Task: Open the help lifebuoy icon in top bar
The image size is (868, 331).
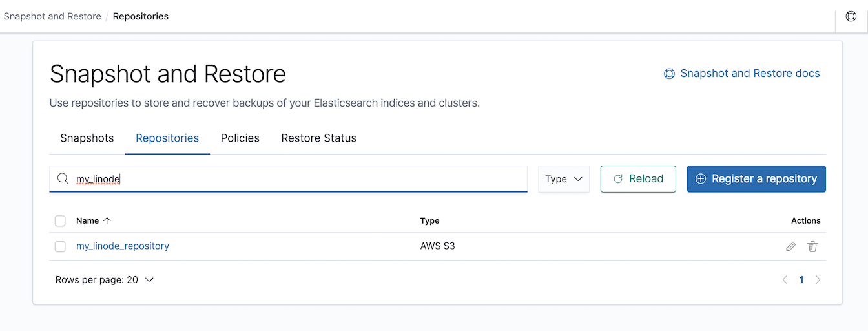Action: (x=851, y=17)
